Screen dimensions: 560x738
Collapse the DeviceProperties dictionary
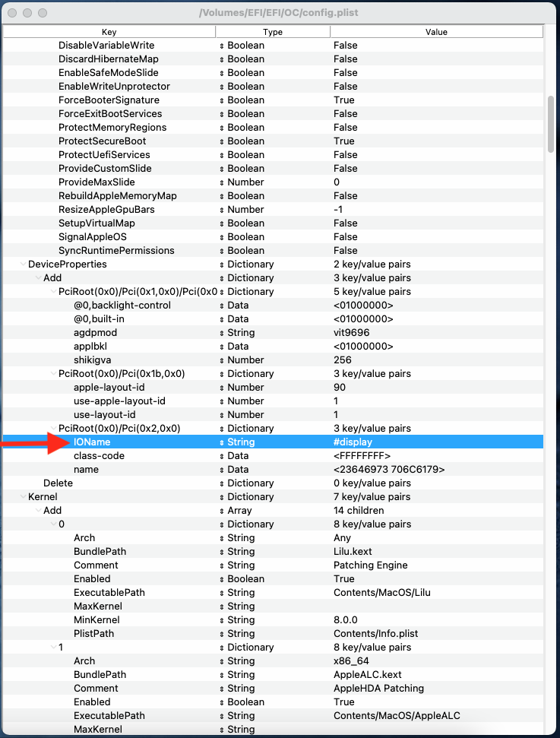point(23,264)
